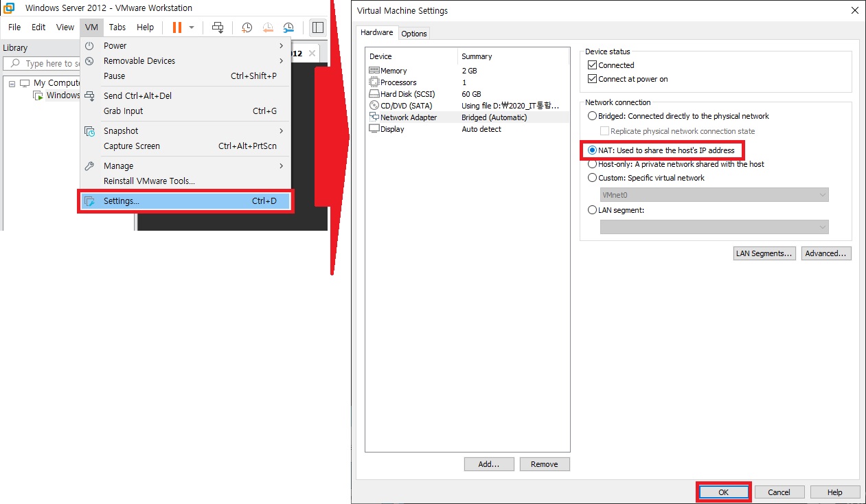Click the search magnifier icon in Library

click(x=14, y=63)
